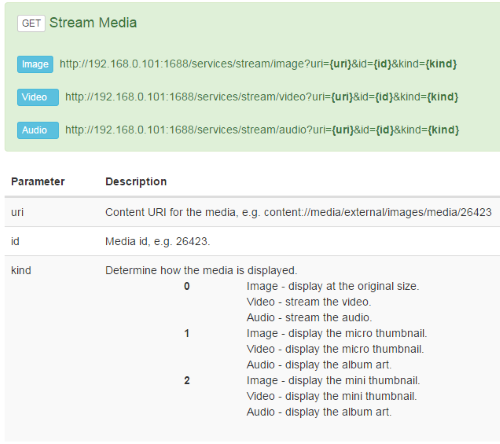Select the id parameter cell
Image resolution: width=500 pixels, height=444 pixels.
pyautogui.click(x=15, y=241)
